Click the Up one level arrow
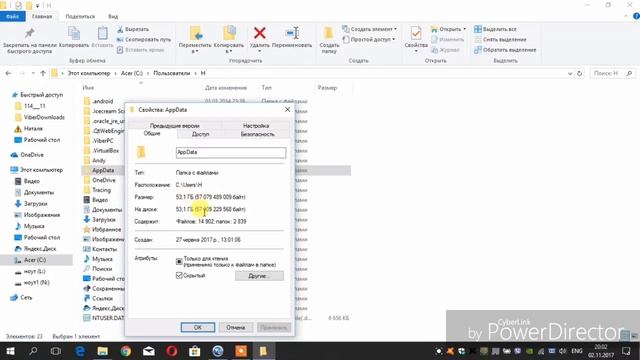Viewport: 640px width, 360px height. click(x=43, y=73)
